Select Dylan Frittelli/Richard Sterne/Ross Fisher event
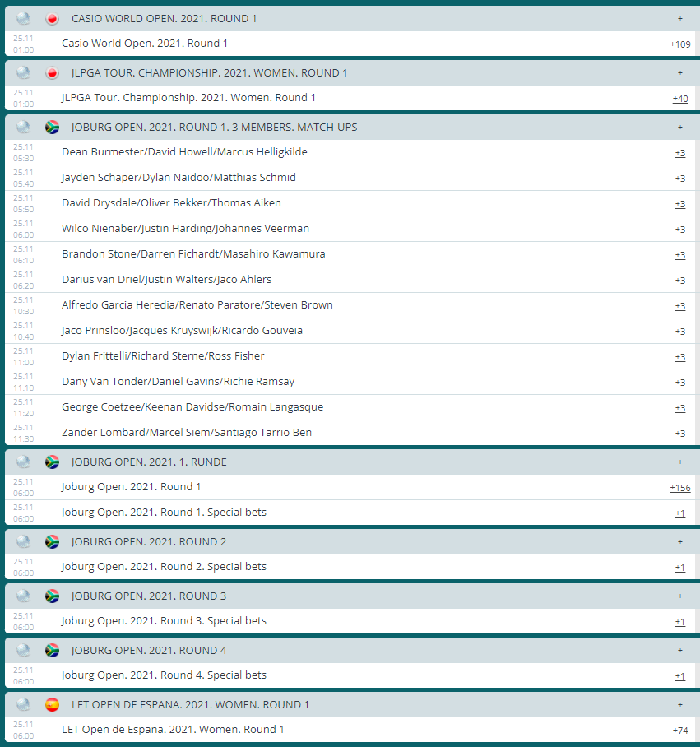Screen dimensions: 700x747 click(163, 356)
